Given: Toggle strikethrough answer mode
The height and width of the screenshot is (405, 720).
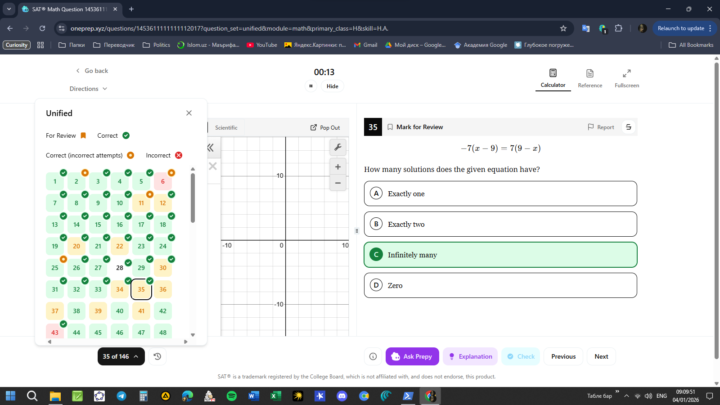Looking at the screenshot, I should point(629,127).
